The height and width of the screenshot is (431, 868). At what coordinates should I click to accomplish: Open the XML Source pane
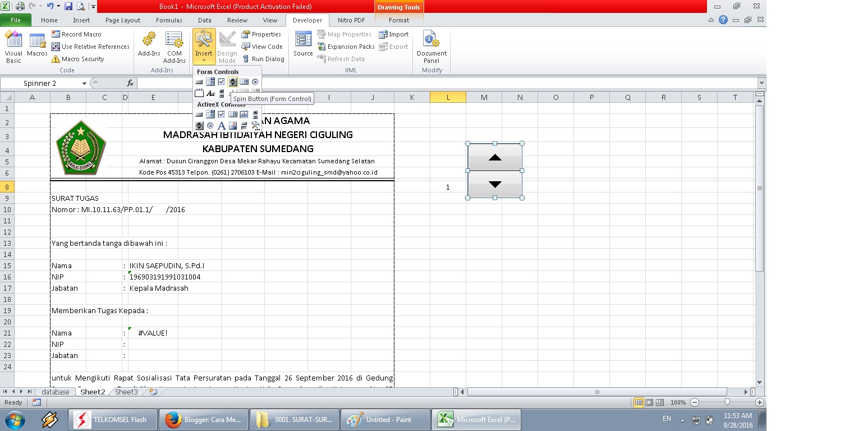[302, 46]
